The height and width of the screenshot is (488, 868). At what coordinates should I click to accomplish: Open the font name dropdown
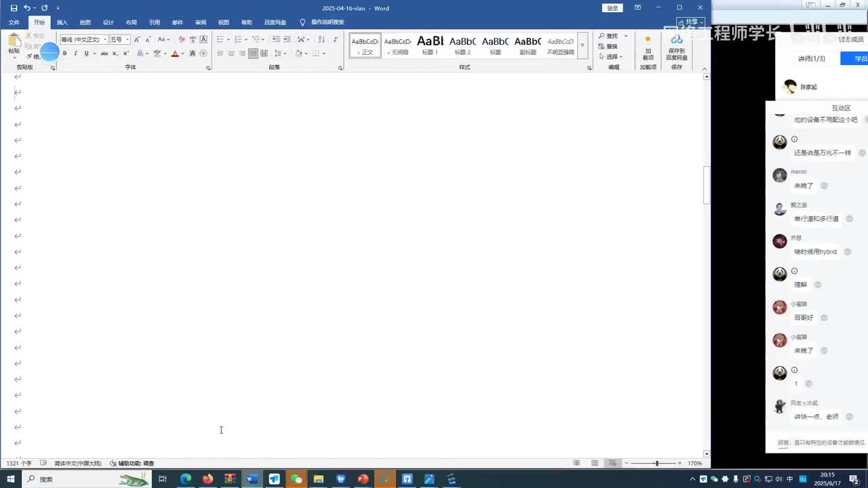105,39
